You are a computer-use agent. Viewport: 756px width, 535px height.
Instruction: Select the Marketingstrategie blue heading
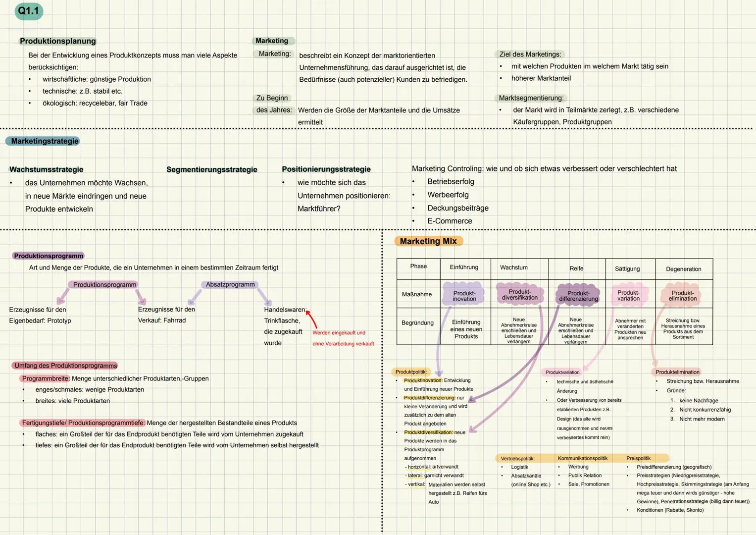pyautogui.click(x=45, y=141)
